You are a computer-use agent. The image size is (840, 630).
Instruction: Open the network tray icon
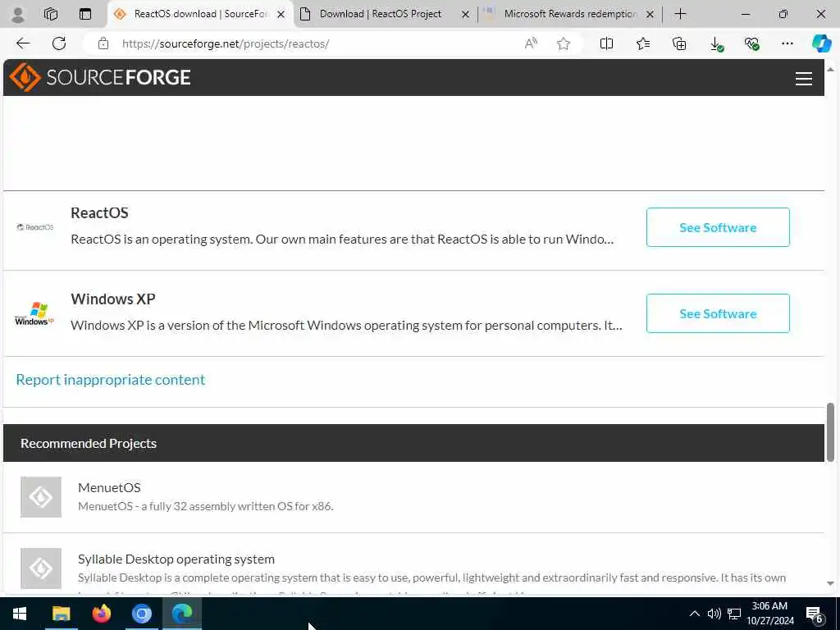(734, 614)
